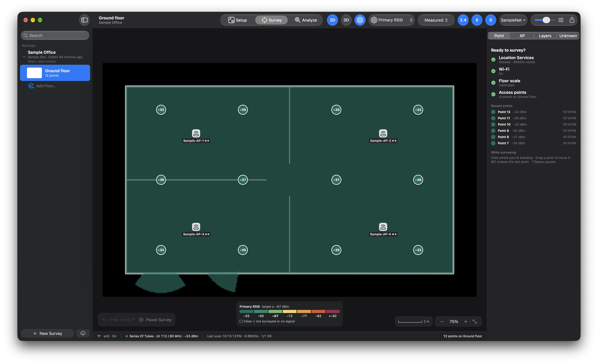The image size is (598, 364).
Task: Switch to 2D view
Action: [332, 20]
